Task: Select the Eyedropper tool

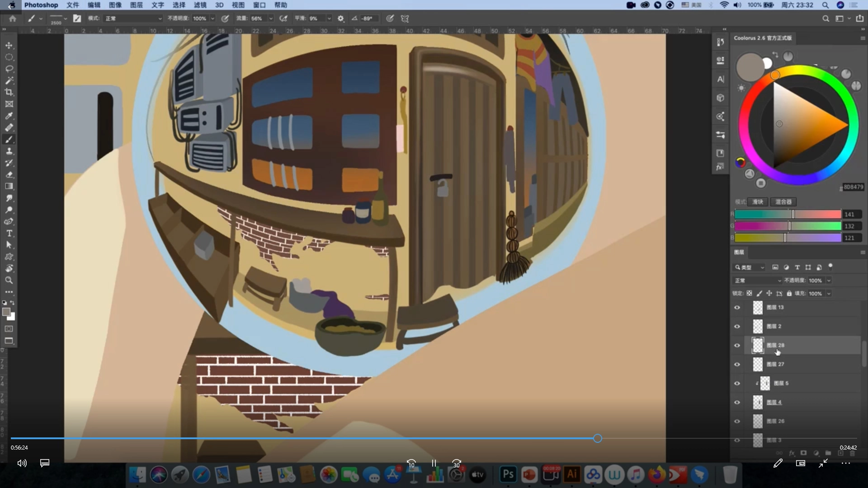Action: point(9,116)
